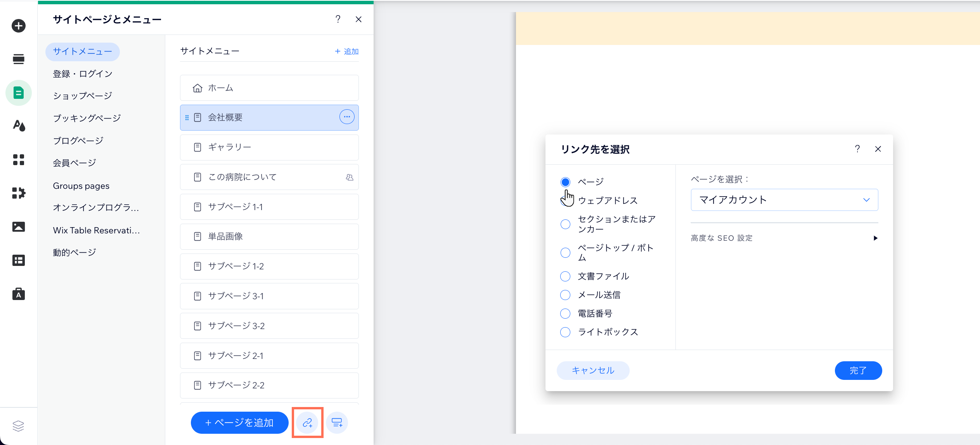Select the ライトボックス radio option
Image resolution: width=980 pixels, height=445 pixels.
(565, 332)
